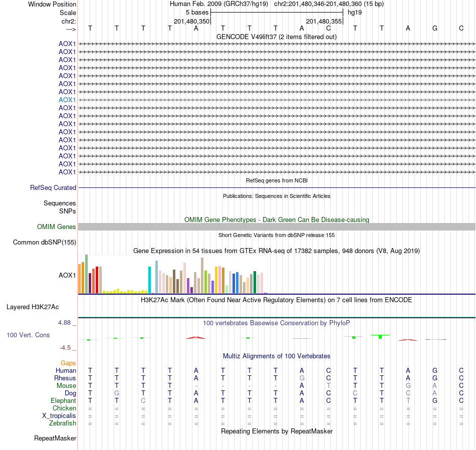Screen dimensions: 476x450
Task: Click the RefSeq Curated intron line
Action: [x=277, y=187]
